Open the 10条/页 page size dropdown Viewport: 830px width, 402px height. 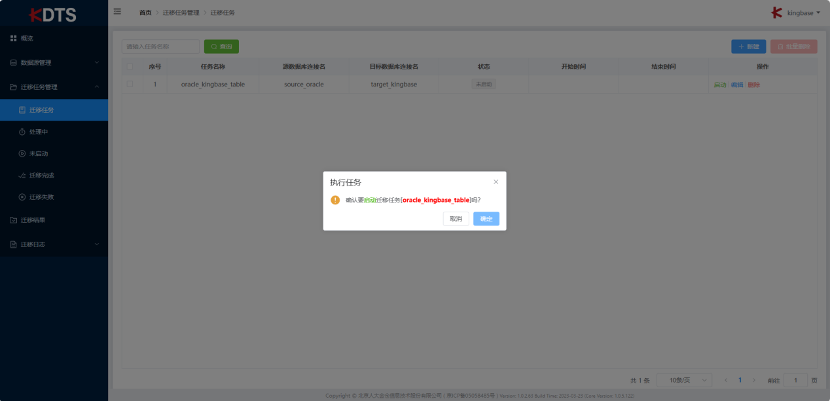[x=684, y=380]
